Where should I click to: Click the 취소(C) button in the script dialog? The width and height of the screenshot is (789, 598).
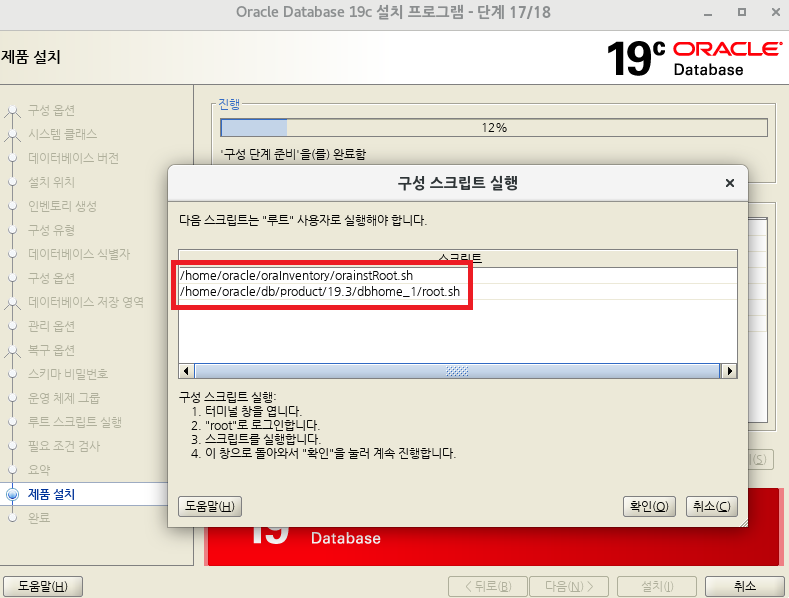[711, 506]
